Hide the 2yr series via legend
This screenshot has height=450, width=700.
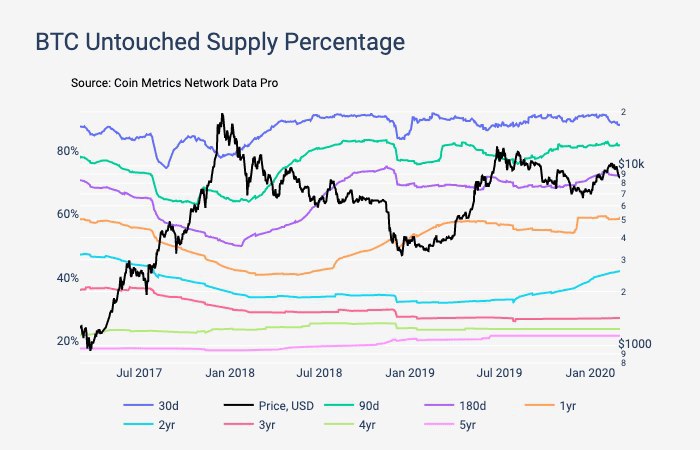(169, 424)
